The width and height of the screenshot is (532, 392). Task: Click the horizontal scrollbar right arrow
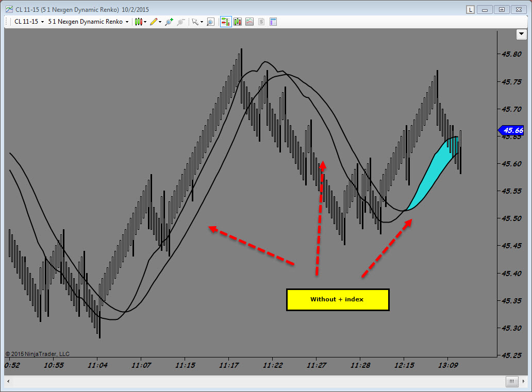pyautogui.click(x=523, y=382)
